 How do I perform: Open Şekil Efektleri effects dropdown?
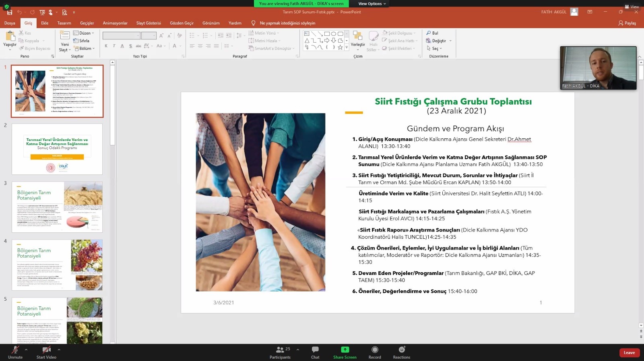(x=399, y=48)
